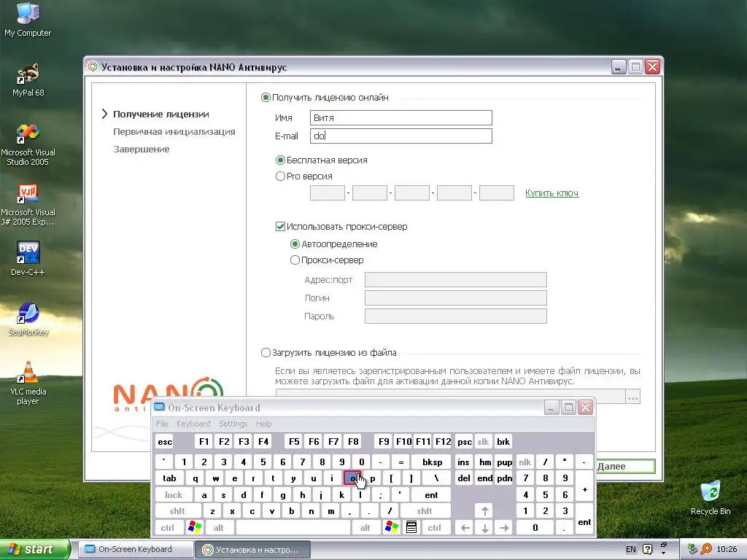The image size is (747, 560).
Task: Click the psc print screen key
Action: click(x=465, y=442)
